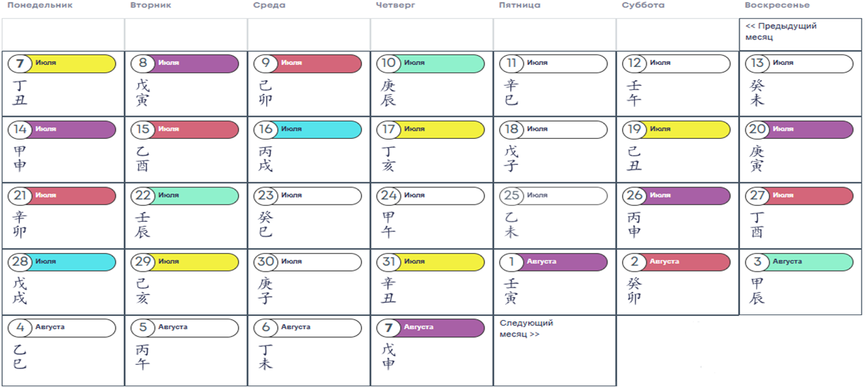Click the 28 July cyan day badge

62,263
